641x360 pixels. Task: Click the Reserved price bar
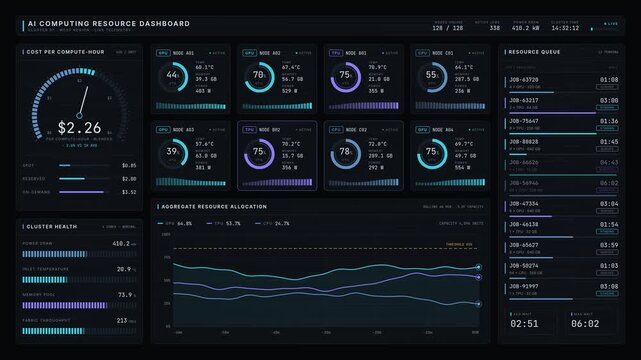point(84,179)
